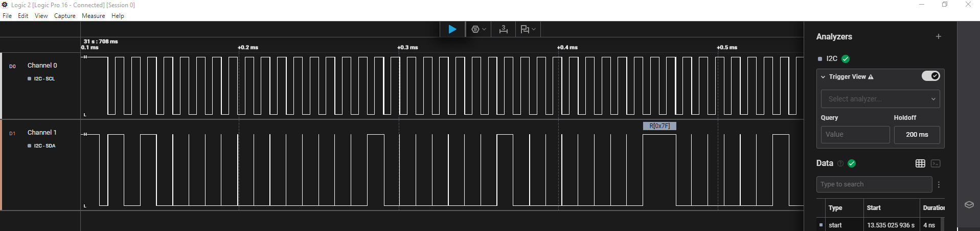
Task: Click the Type column header
Action: (835, 208)
